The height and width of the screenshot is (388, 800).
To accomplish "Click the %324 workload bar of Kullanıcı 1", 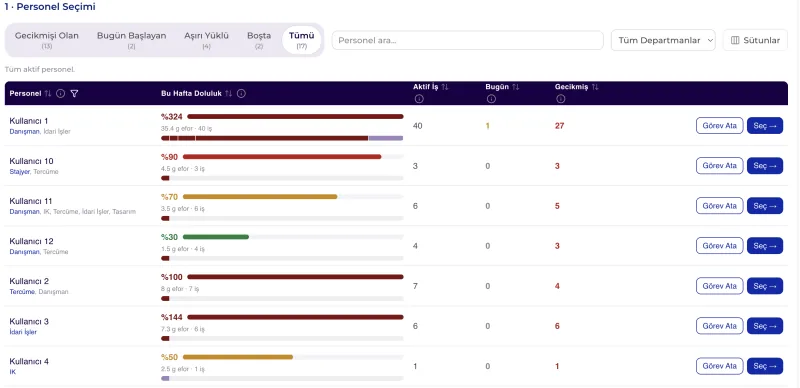I will tap(295, 116).
